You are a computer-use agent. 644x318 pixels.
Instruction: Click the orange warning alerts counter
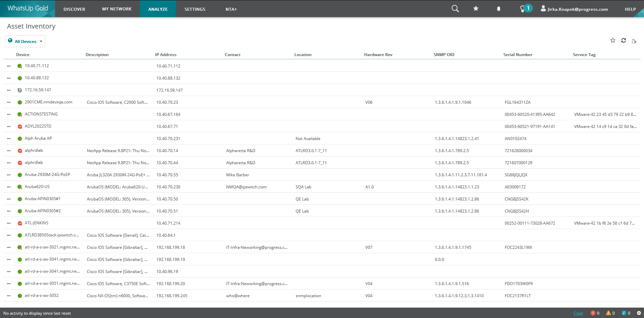(x=610, y=313)
